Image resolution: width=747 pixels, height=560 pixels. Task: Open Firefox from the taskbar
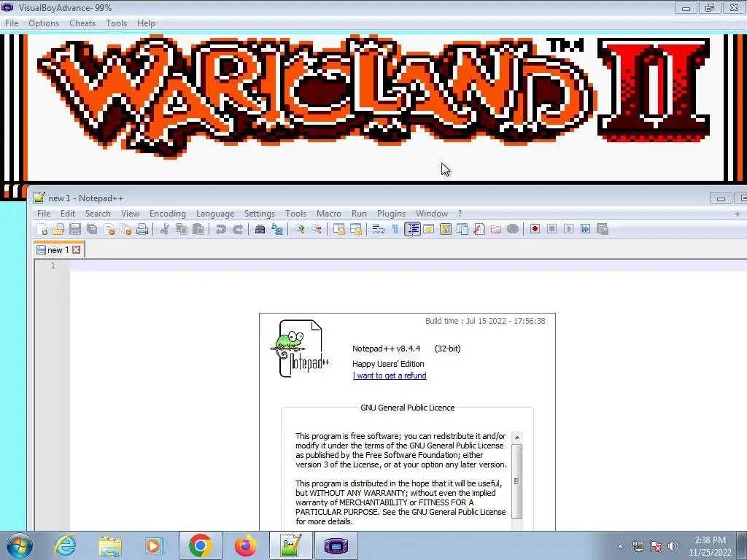pyautogui.click(x=245, y=545)
